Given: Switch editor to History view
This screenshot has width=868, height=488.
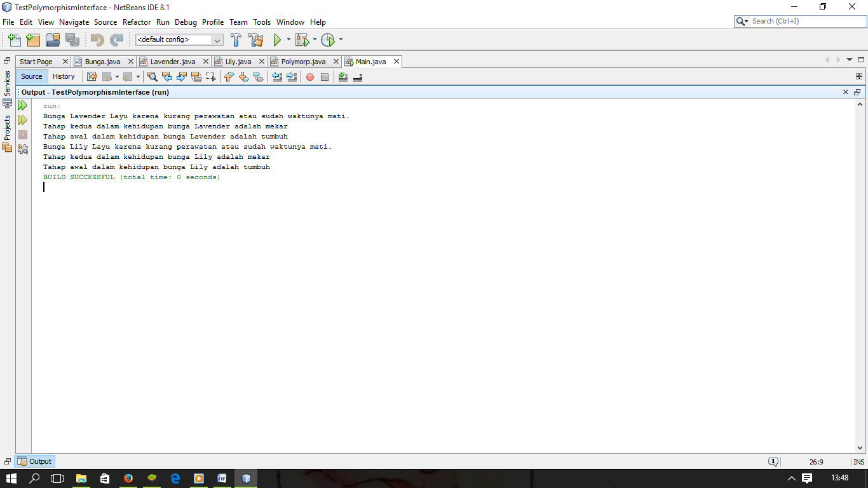Looking at the screenshot, I should coord(64,77).
